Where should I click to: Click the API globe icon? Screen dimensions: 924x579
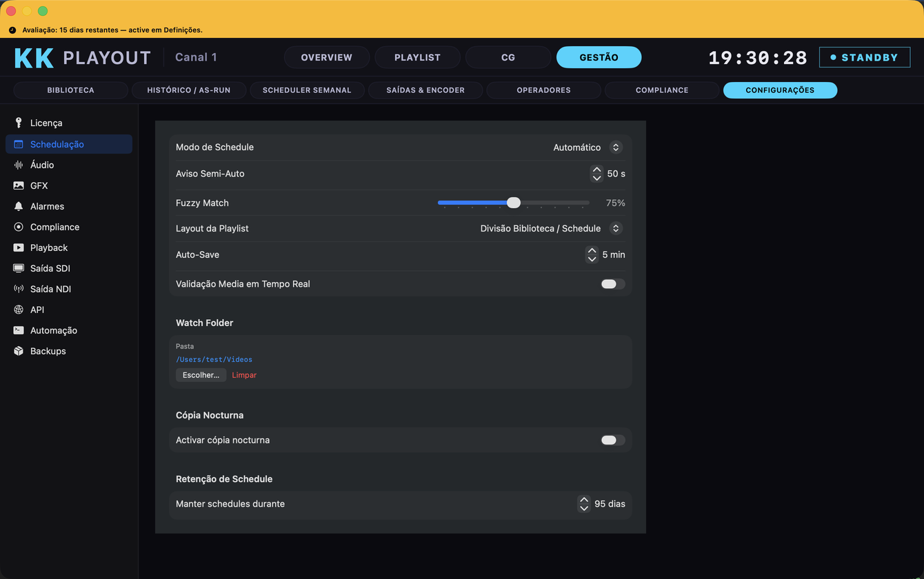click(19, 309)
